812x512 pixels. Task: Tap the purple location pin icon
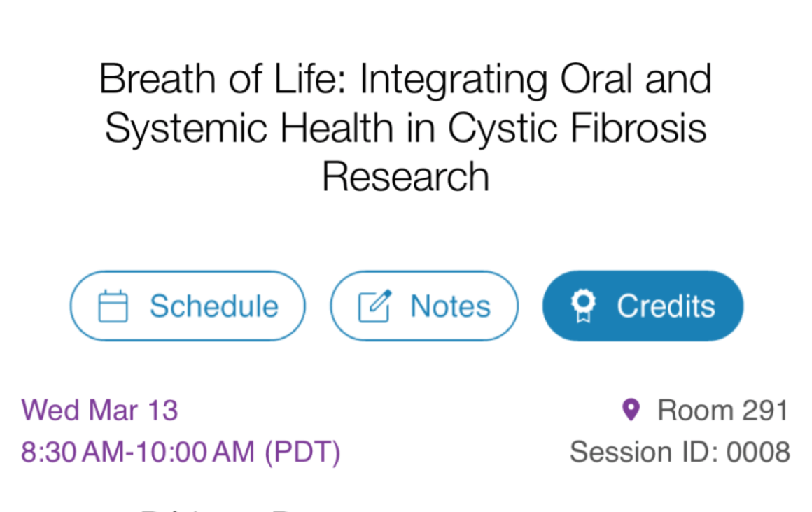pyautogui.click(x=631, y=410)
